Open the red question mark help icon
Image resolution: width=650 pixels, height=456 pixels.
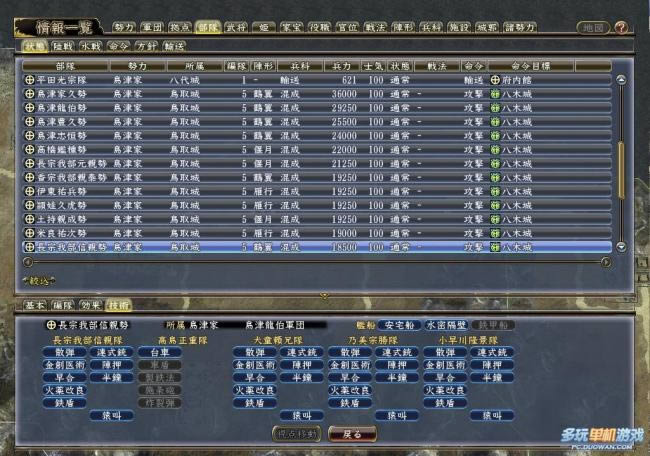pos(621,28)
